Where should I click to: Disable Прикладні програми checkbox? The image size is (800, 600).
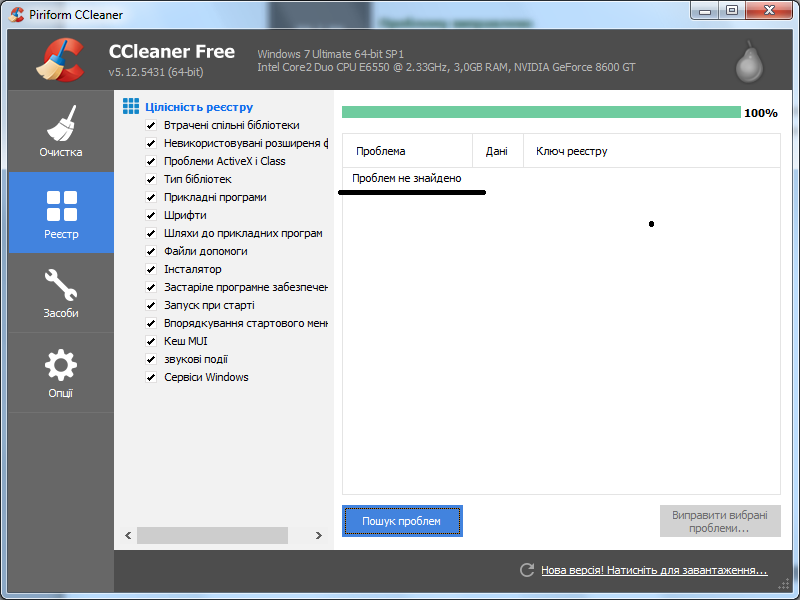[x=151, y=197]
